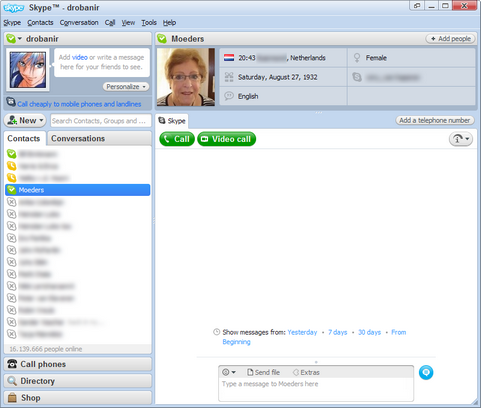Click the 'Saturday, August 27, 1932' text

tap(278, 77)
